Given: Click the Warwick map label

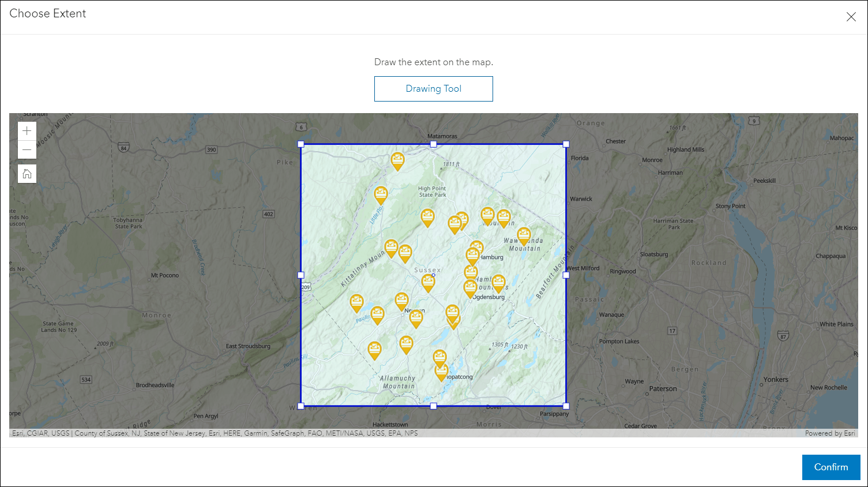Looking at the screenshot, I should coord(581,199).
